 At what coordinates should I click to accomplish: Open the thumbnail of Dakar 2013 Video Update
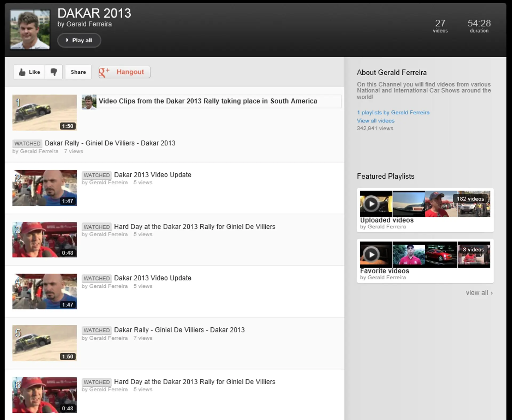click(x=44, y=188)
